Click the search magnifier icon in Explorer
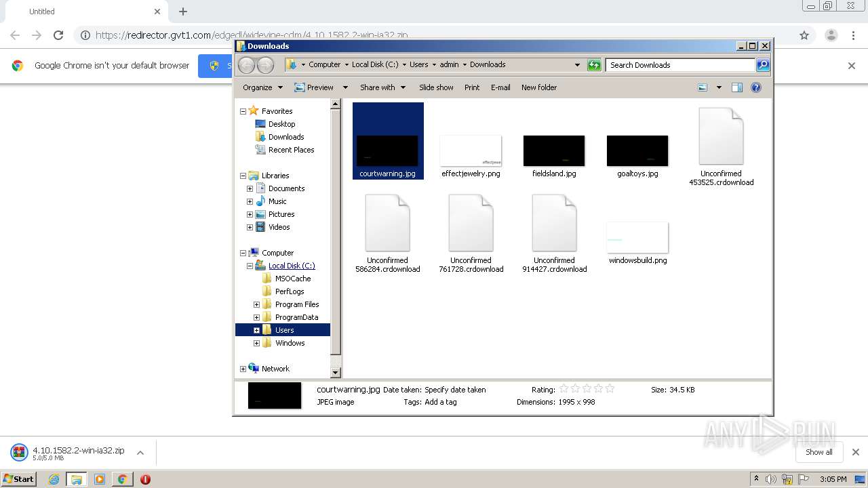The width and height of the screenshot is (868, 488). click(763, 65)
